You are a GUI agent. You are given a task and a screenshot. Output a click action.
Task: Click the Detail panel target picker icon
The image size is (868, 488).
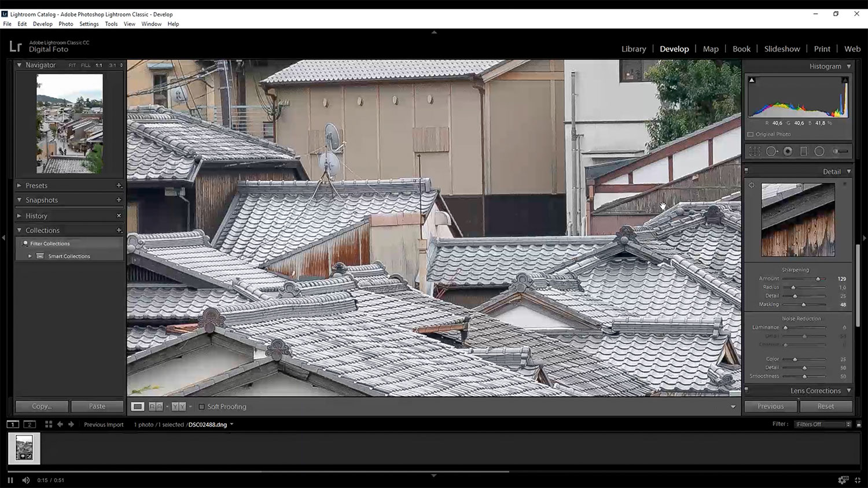tap(752, 186)
